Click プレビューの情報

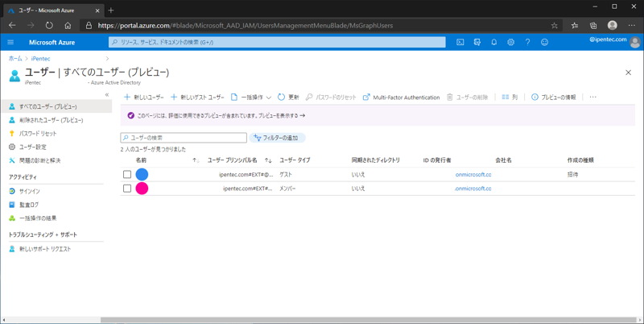[554, 98]
